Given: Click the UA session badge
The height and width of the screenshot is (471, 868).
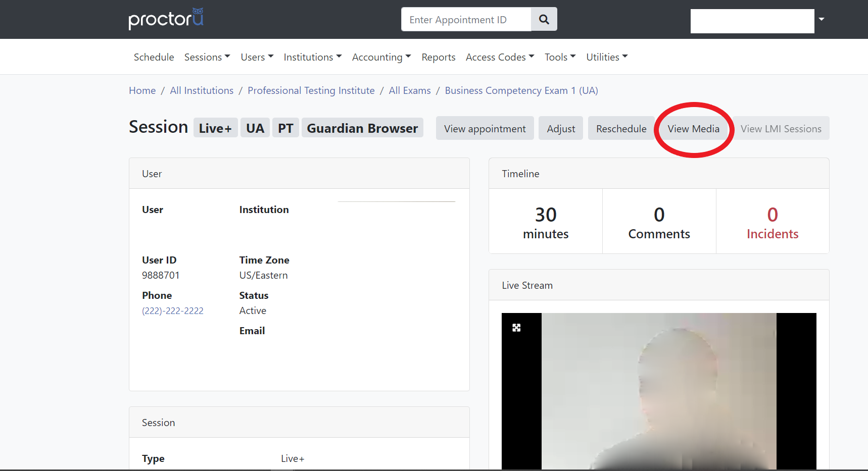Looking at the screenshot, I should 255,128.
